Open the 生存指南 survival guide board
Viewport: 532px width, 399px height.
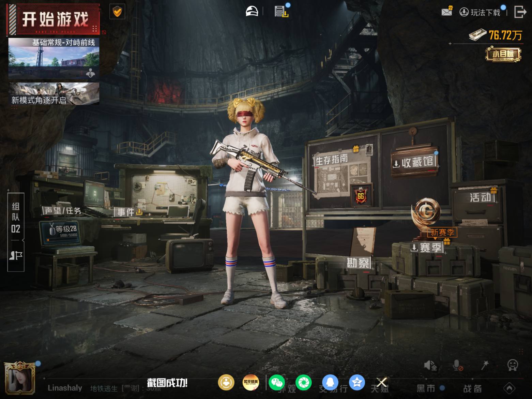click(331, 160)
